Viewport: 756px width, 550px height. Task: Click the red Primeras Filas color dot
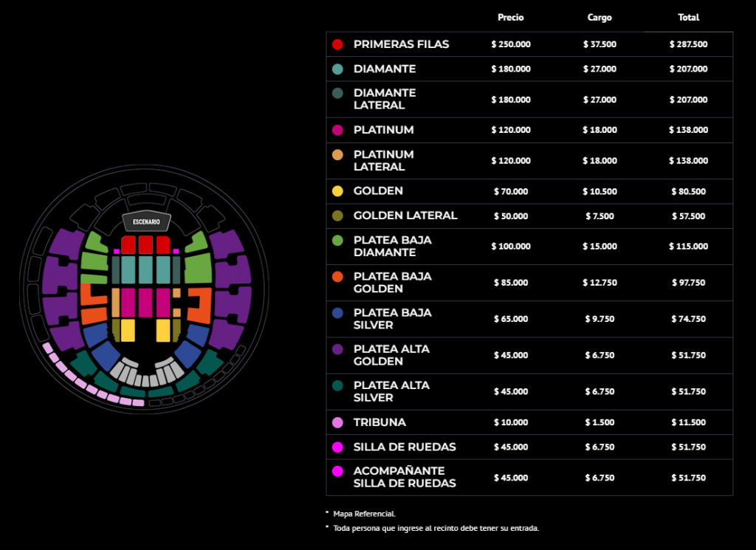point(338,44)
